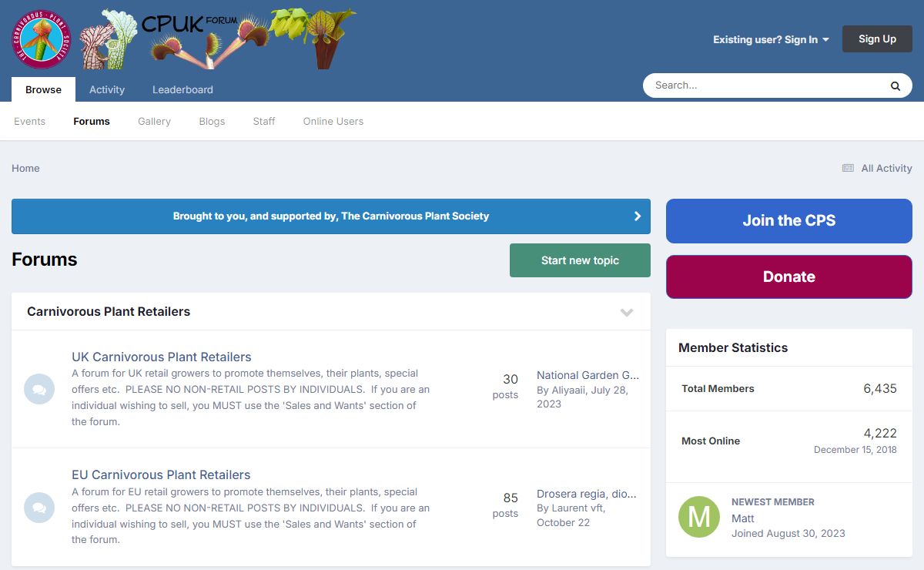Go to the Blogs section
Image resolution: width=924 pixels, height=570 pixels.
point(212,121)
